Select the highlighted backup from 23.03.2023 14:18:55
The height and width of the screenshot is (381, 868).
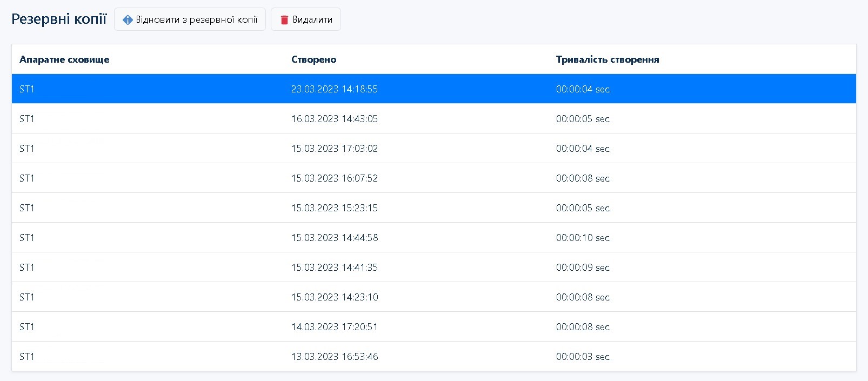click(334, 89)
